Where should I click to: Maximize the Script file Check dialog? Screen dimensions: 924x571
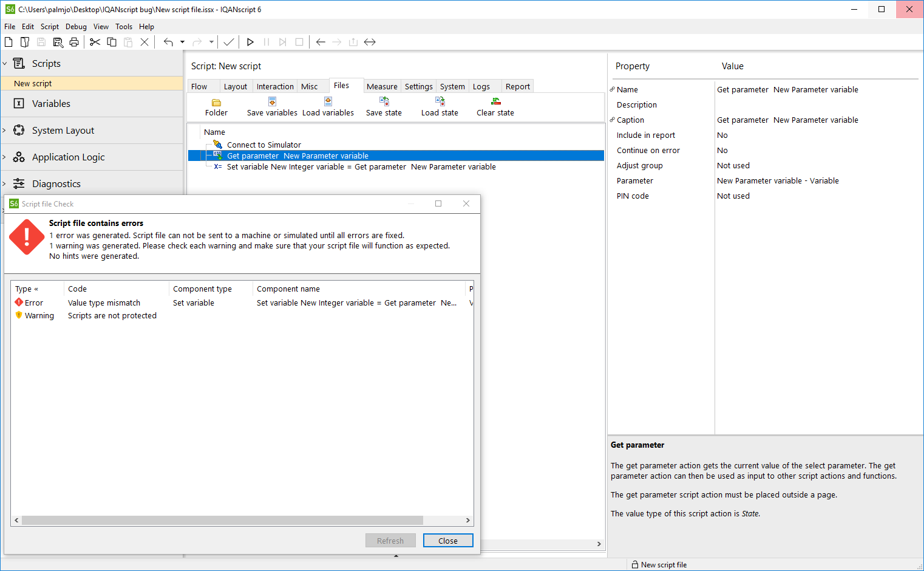point(438,203)
